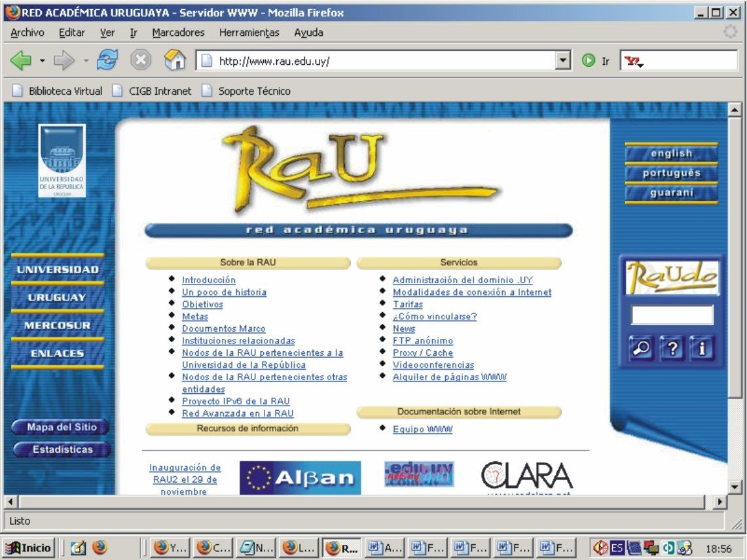Click the Alban banner logo
The image size is (747, 560).
coord(300,478)
